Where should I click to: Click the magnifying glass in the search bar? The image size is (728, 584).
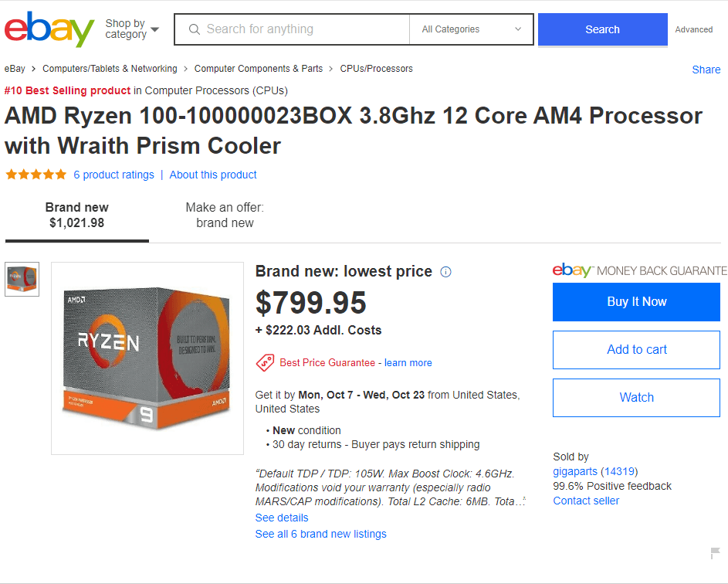[194, 29]
